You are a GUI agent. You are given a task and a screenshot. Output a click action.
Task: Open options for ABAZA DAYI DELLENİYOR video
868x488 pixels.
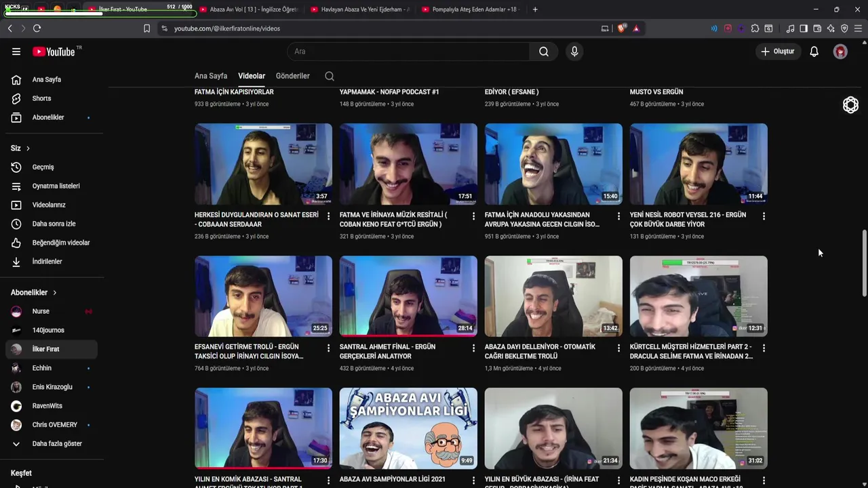pos(618,348)
